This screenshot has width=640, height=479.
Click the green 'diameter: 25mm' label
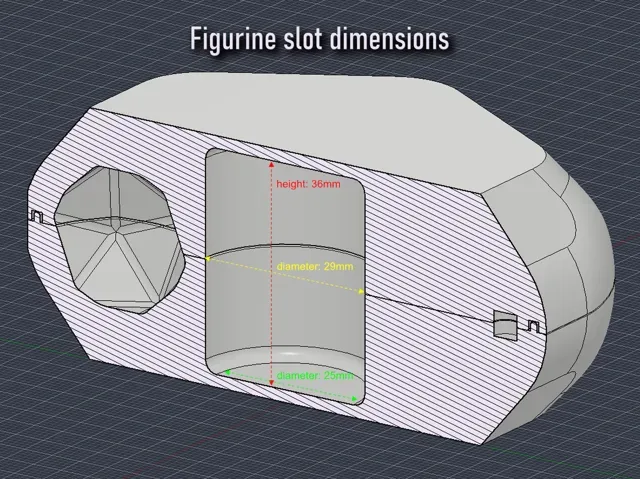315,375
